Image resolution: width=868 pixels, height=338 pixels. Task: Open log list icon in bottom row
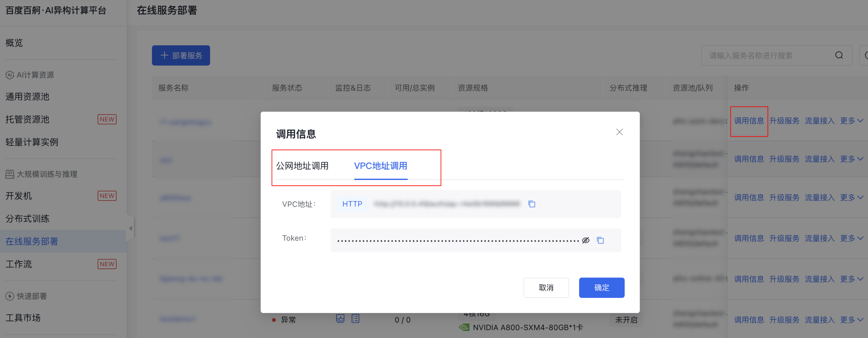(355, 319)
